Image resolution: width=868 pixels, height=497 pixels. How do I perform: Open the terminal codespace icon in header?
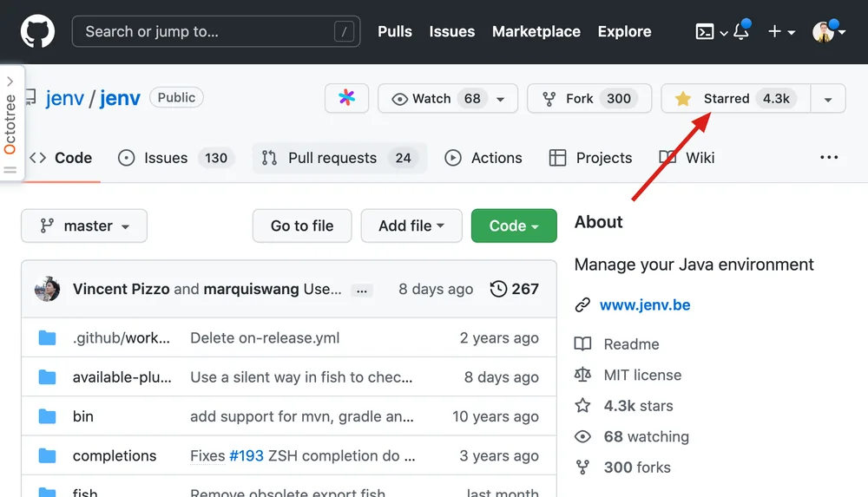pos(705,31)
